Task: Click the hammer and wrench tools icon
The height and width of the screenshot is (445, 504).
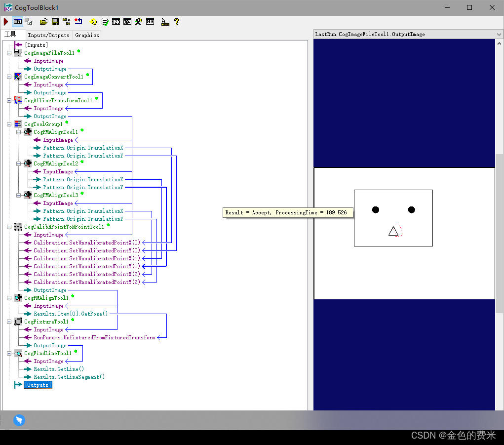Action: [139, 22]
